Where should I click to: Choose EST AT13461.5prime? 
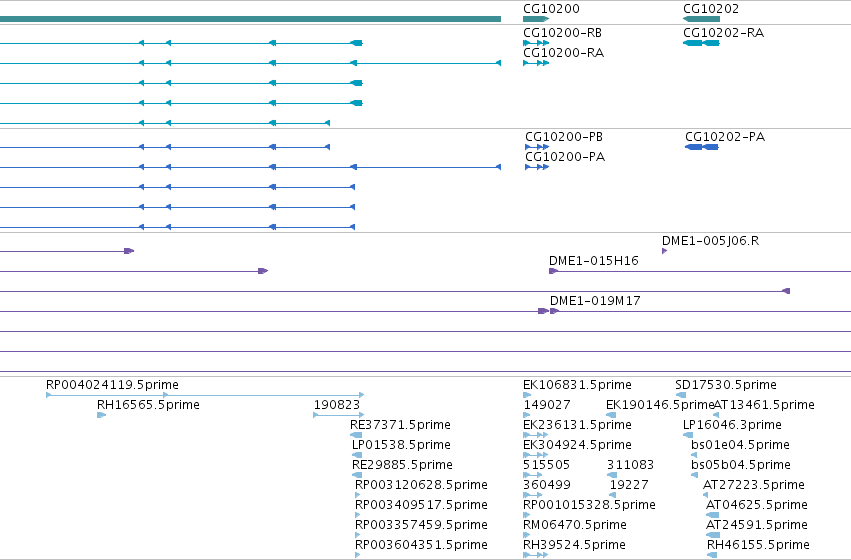(764, 405)
